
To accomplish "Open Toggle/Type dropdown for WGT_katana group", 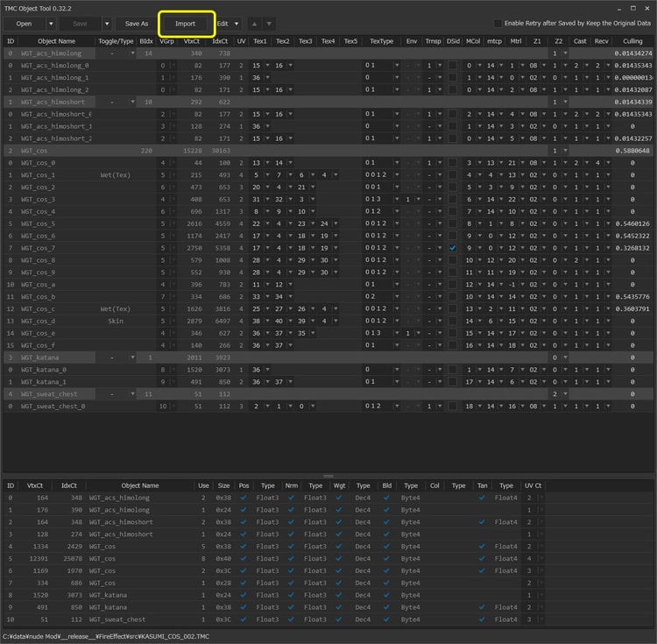I will tap(132, 357).
